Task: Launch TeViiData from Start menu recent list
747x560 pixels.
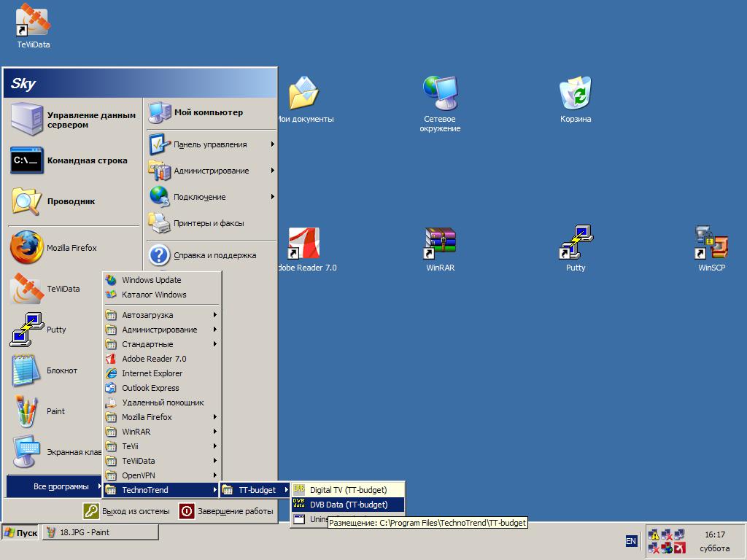Action: pos(55,289)
